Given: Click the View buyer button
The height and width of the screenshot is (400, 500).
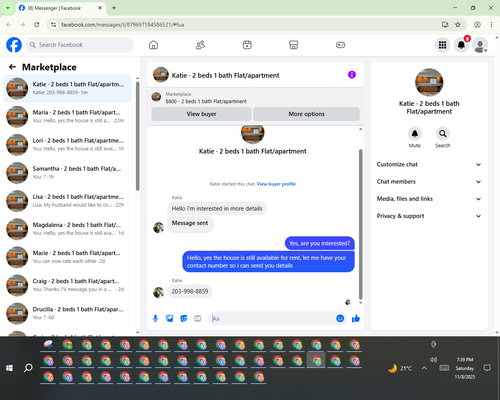Looking at the screenshot, I should point(201,114).
